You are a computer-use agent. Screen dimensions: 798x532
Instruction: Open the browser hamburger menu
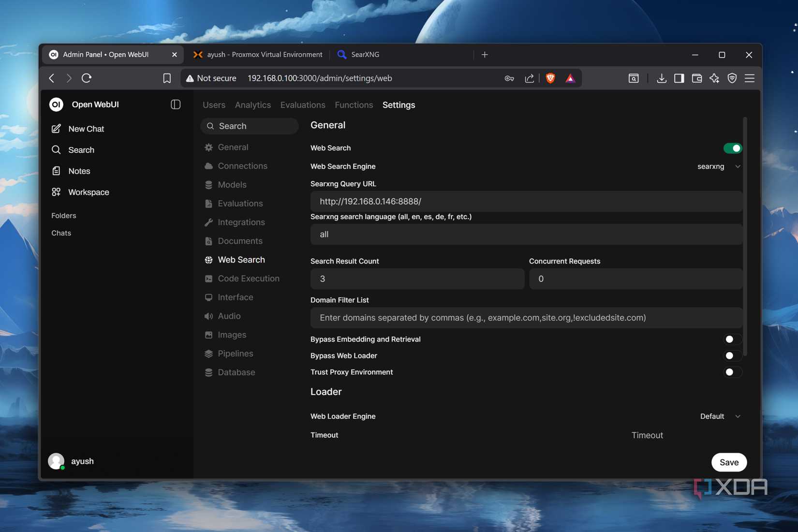(x=750, y=78)
